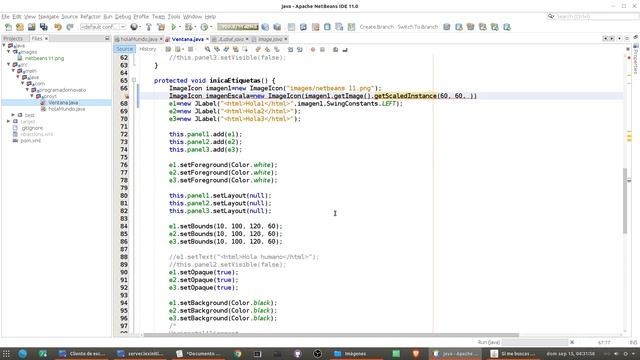Click the Create Branch button
The height and width of the screenshot is (360, 640).
(376, 27)
